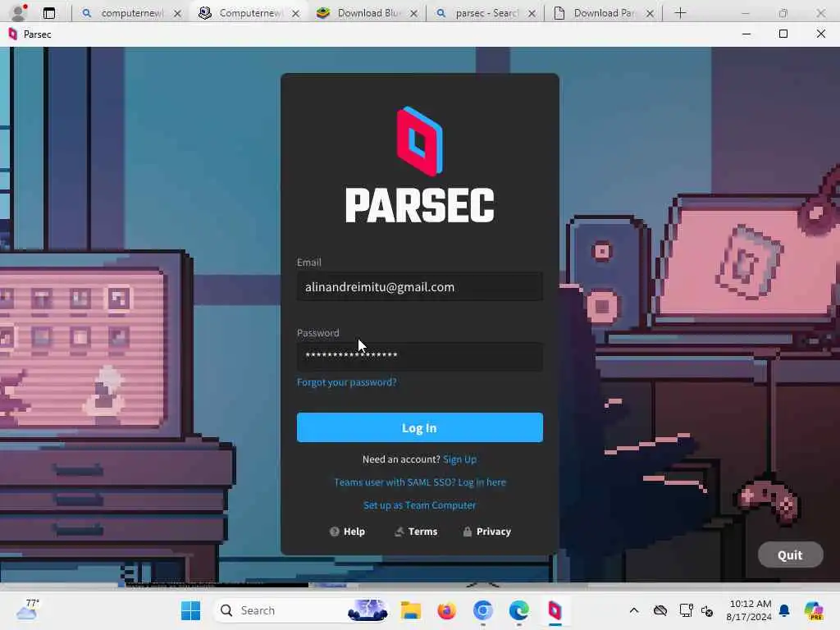Follow the Teams SAML SSO login link
This screenshot has height=630, width=840.
(419, 482)
